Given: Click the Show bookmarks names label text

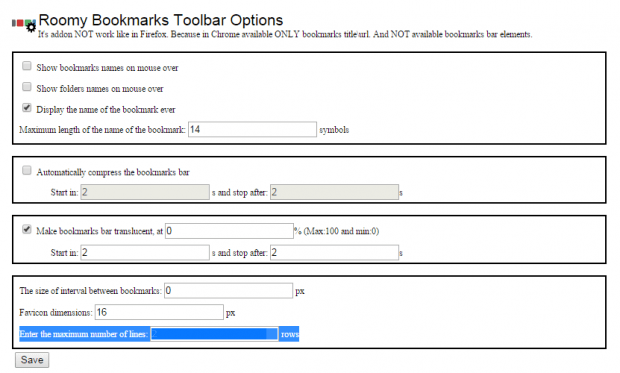Looking at the screenshot, I should click(107, 68).
